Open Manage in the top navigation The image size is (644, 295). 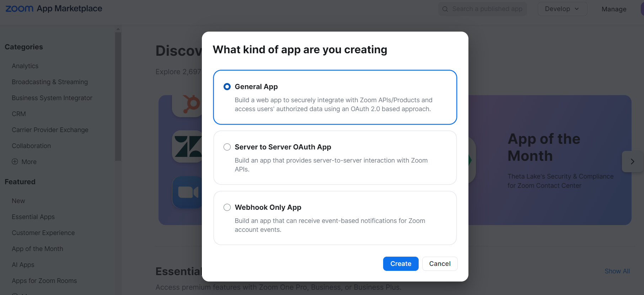click(x=614, y=9)
